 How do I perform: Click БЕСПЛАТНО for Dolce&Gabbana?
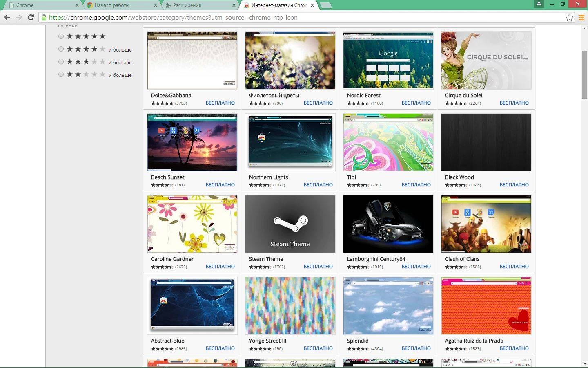pos(220,103)
